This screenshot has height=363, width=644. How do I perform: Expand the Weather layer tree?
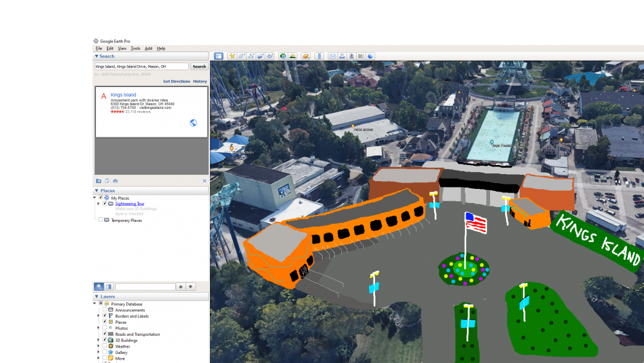click(x=99, y=346)
